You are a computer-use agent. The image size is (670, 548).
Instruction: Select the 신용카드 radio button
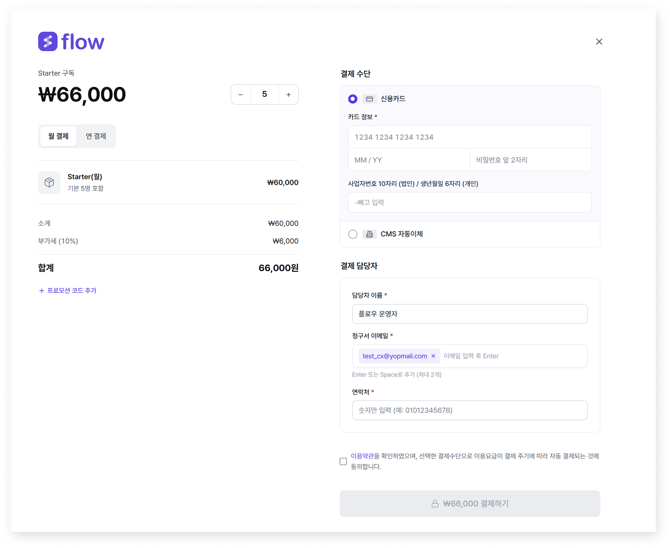pyautogui.click(x=353, y=99)
